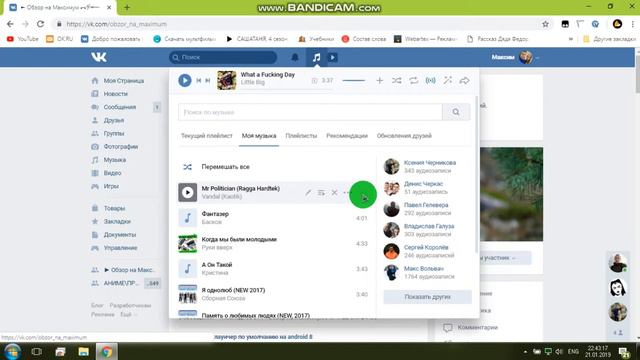Click the music search magnifier button
The width and height of the screenshot is (640, 360).
pyautogui.click(x=456, y=112)
